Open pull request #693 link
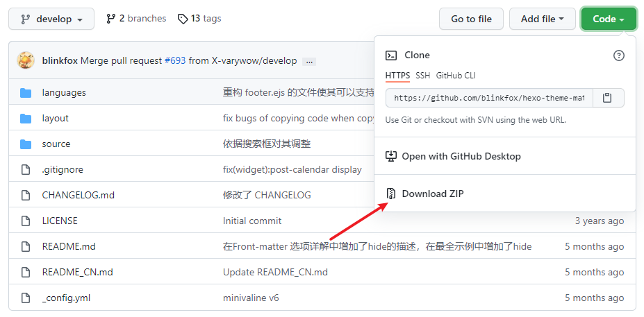 tap(175, 60)
